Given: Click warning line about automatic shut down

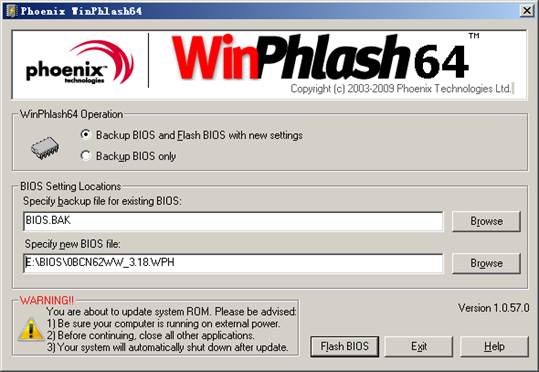Looking at the screenshot, I should pyautogui.click(x=167, y=347).
